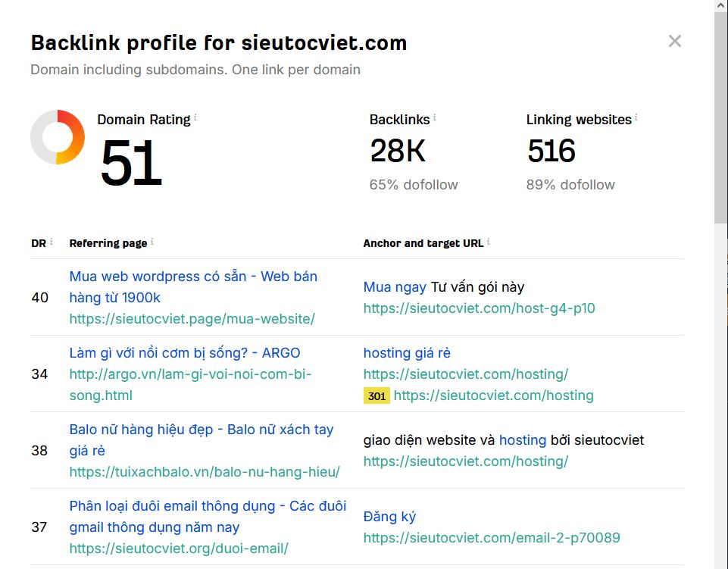Viewport: 728px width, 569px height.
Task: Click info icon next to Referring page
Action: coord(152,242)
